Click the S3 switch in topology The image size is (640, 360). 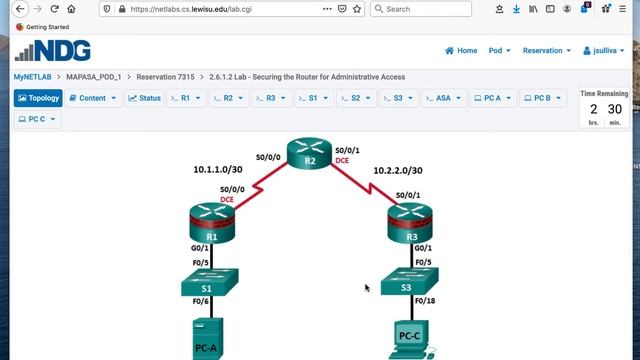coord(409,281)
